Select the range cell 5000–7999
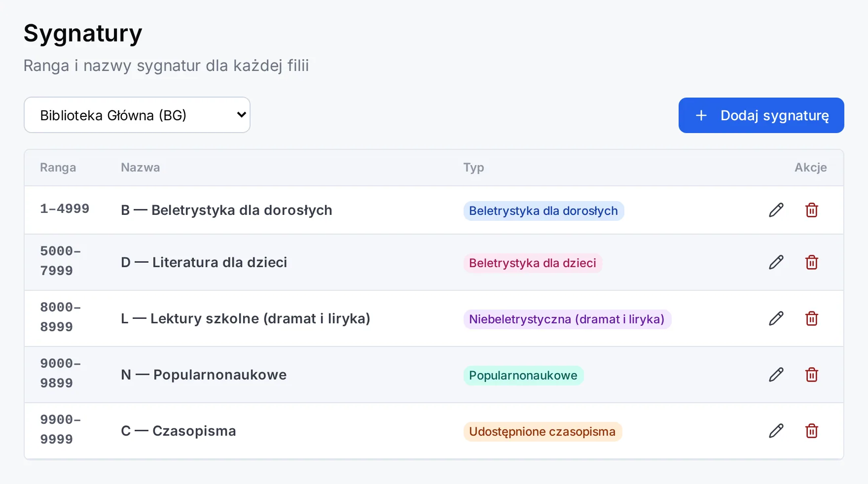This screenshot has height=484, width=868. point(61,261)
